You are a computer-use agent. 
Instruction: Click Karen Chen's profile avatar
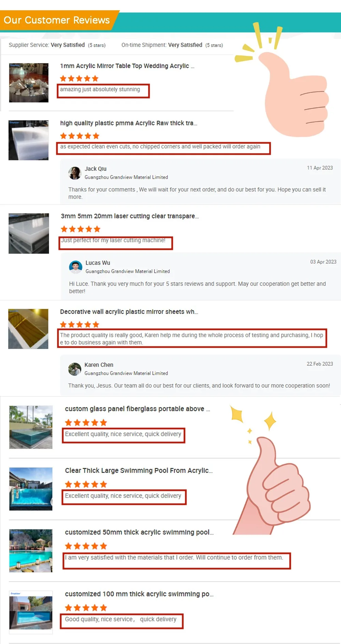75,369
